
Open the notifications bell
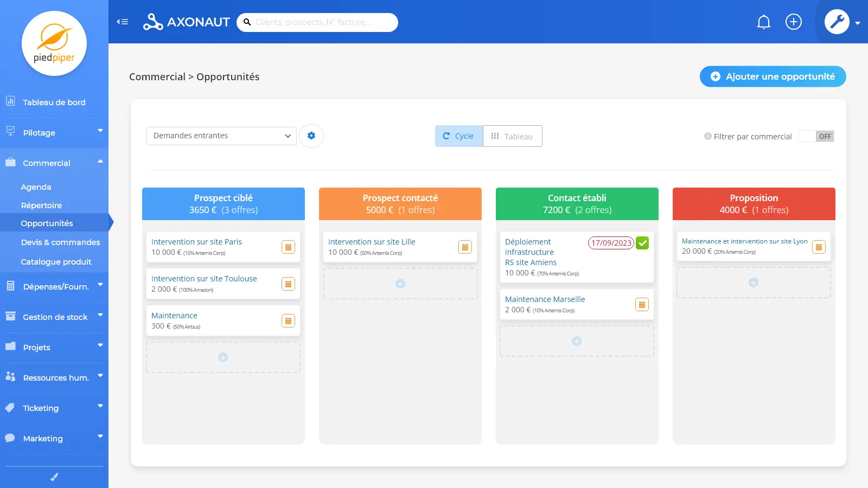[763, 22]
